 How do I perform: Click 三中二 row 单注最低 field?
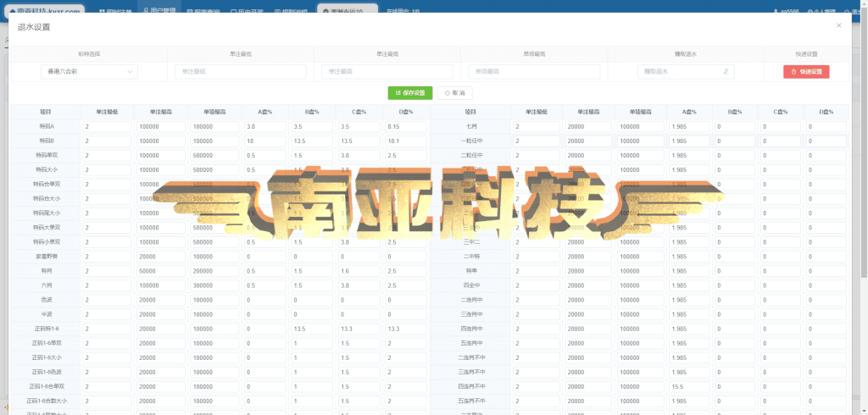click(x=537, y=242)
